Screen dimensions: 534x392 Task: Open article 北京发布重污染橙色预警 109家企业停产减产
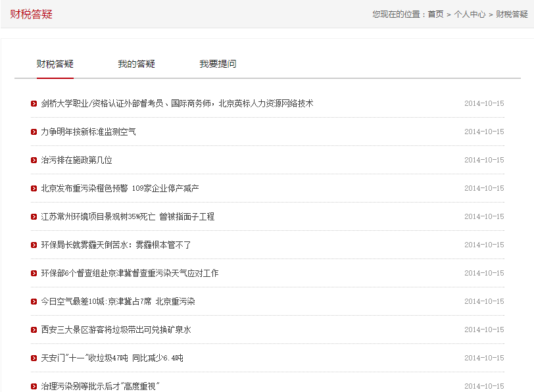point(120,188)
